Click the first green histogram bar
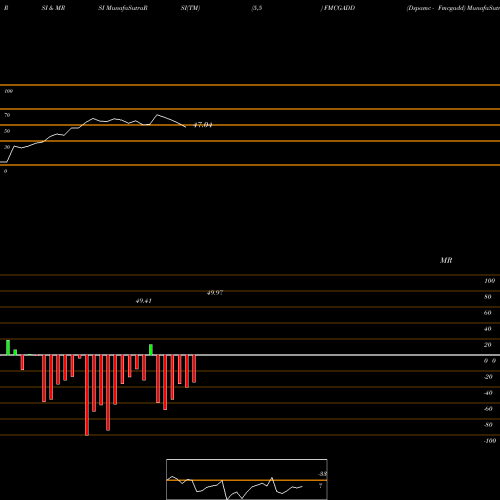The height and width of the screenshot is (500, 500). pos(8,348)
